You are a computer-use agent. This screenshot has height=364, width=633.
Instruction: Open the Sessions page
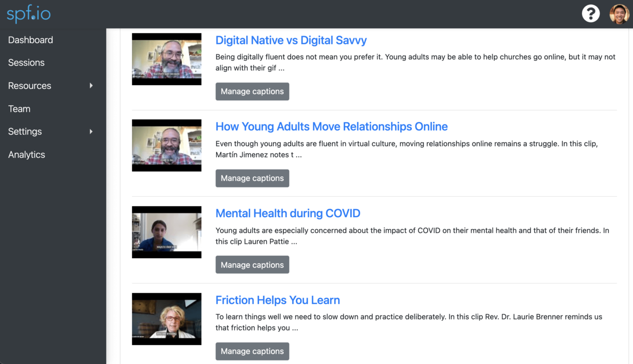coord(26,62)
